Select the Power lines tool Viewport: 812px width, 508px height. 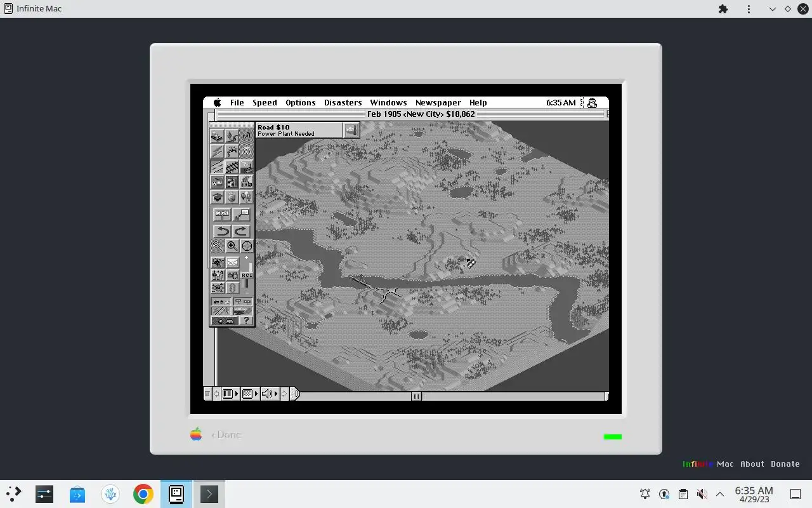[x=216, y=152]
